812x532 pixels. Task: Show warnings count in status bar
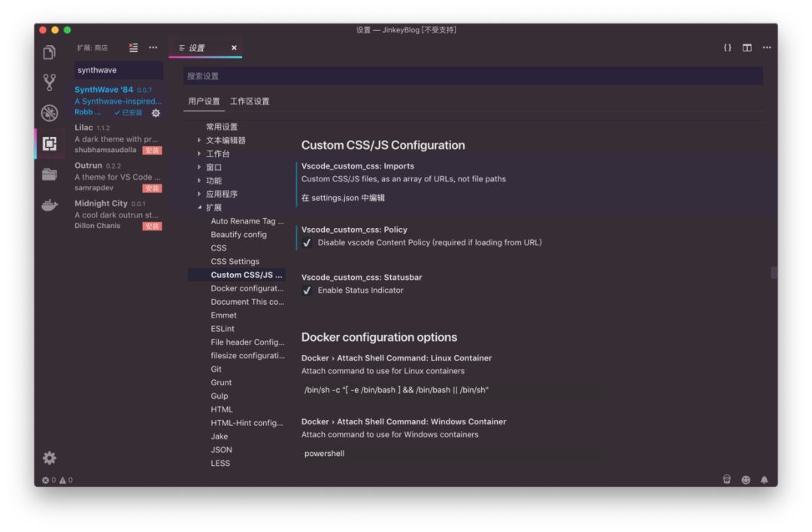coord(65,480)
